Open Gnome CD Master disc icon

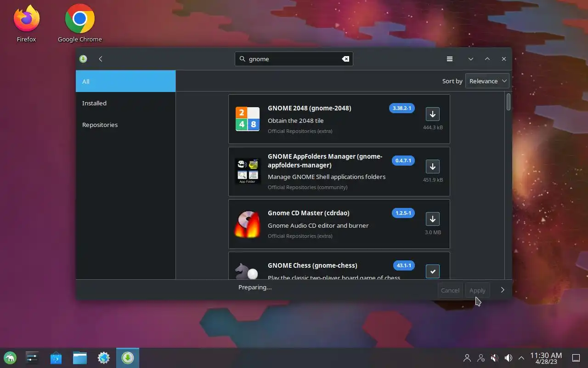[248, 224]
